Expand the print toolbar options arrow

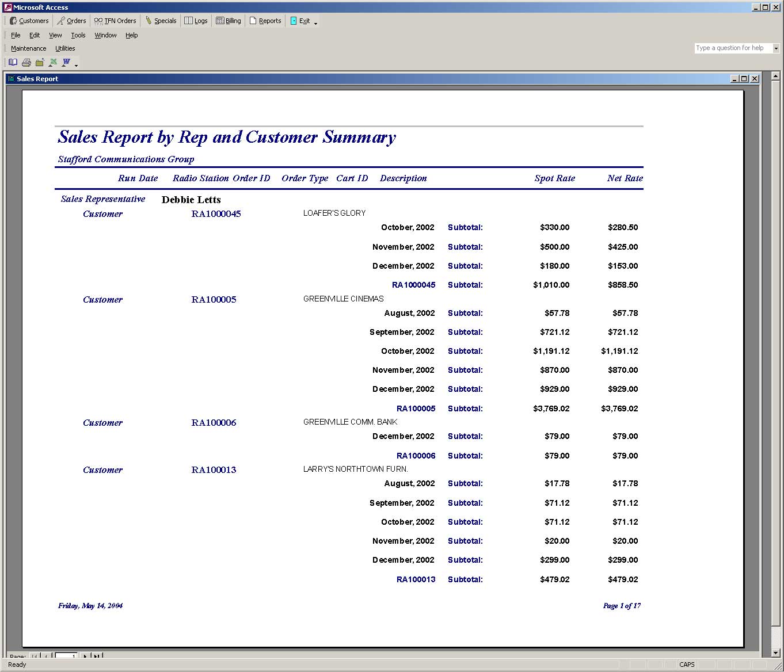tap(76, 65)
